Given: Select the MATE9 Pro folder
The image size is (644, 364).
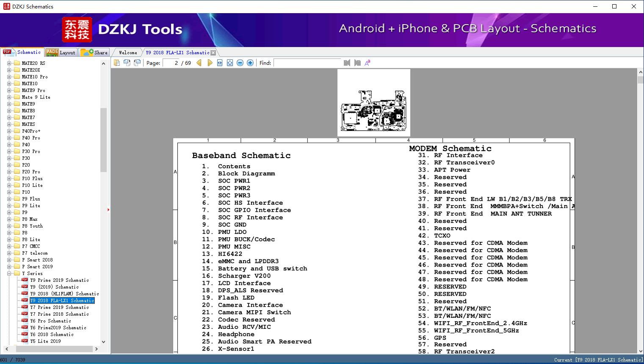Looking at the screenshot, I should tap(33, 90).
